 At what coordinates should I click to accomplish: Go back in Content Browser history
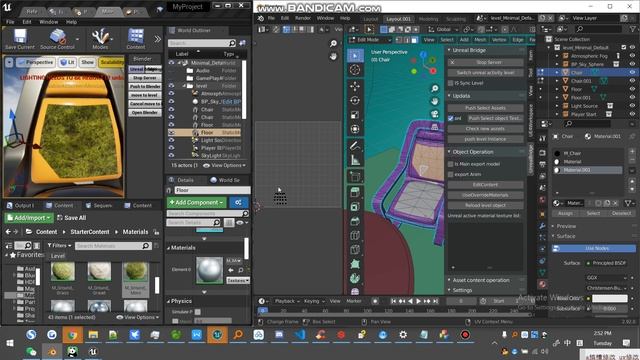[7, 232]
